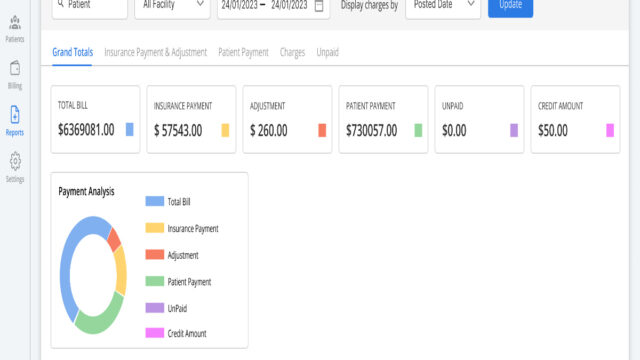Click the ADJUSTMENT card label

267,106
